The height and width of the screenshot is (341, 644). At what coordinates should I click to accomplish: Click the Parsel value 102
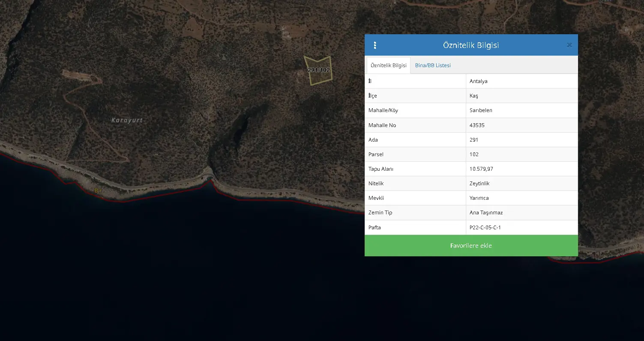tap(474, 154)
